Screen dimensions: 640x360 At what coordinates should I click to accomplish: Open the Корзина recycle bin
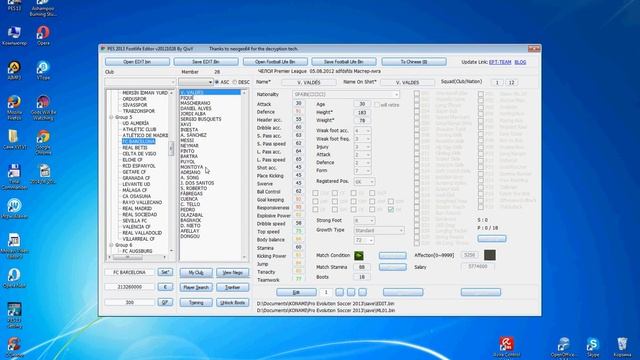[x=622, y=347]
